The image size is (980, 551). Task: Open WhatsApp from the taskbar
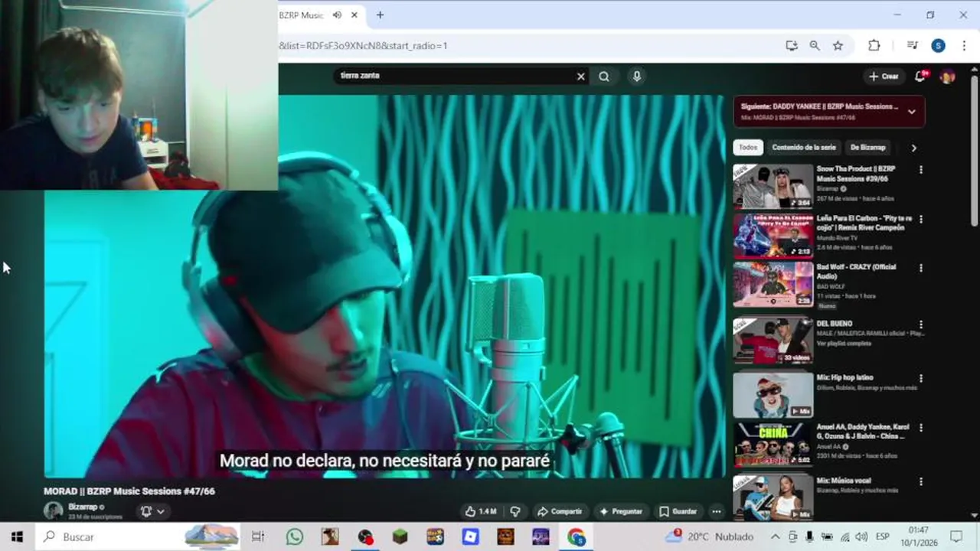(295, 537)
